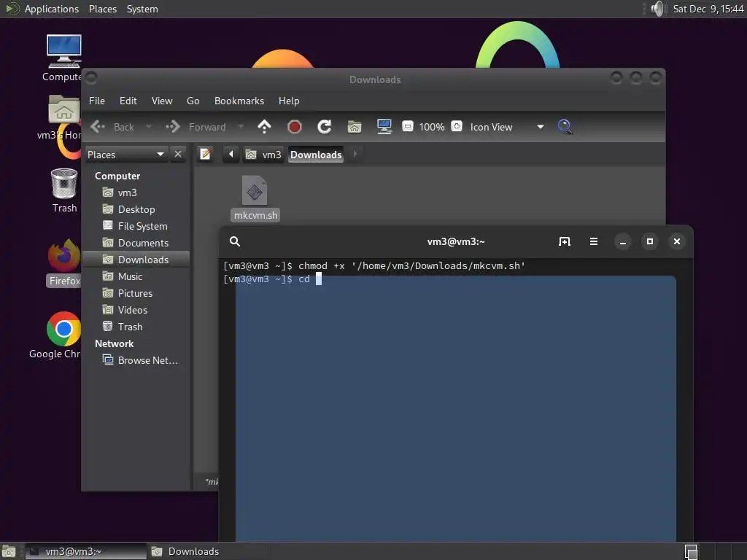Open the File menu
The image size is (747, 560).
click(97, 101)
